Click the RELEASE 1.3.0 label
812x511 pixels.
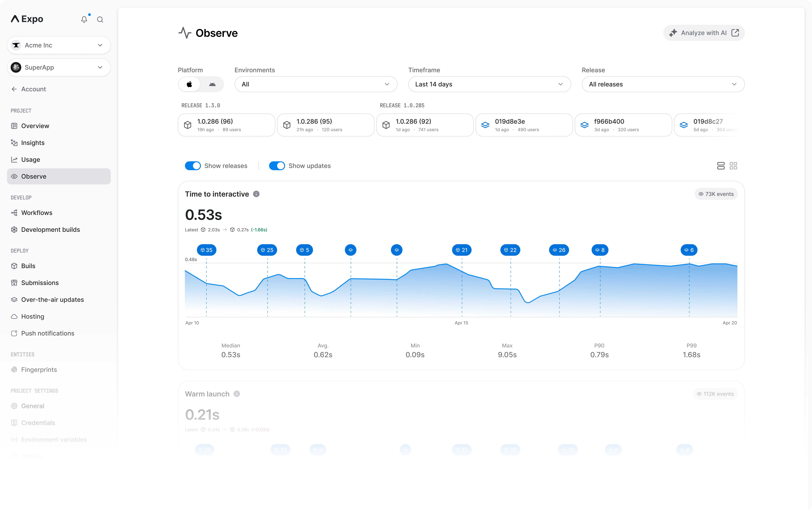pos(201,106)
